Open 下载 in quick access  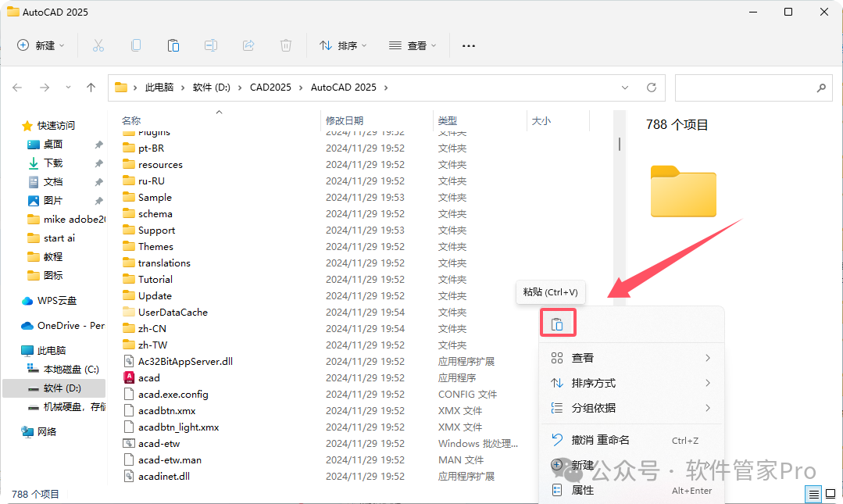coord(52,163)
